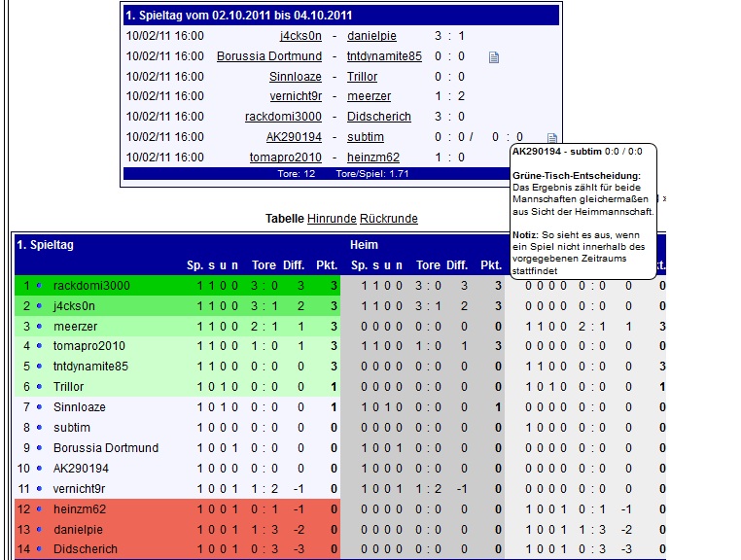
Task: Click blue dot beside Borussia Dortmund in table
Action: (39, 447)
